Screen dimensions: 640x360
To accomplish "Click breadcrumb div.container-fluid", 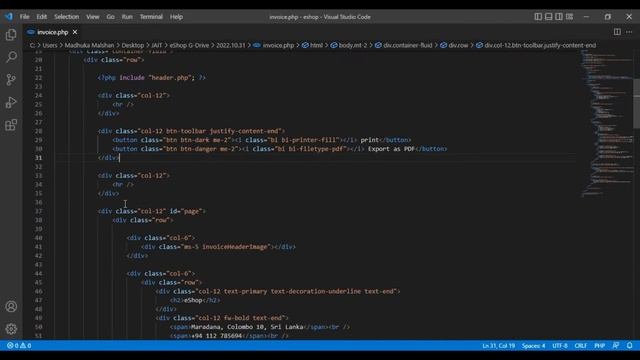I will click(404, 45).
